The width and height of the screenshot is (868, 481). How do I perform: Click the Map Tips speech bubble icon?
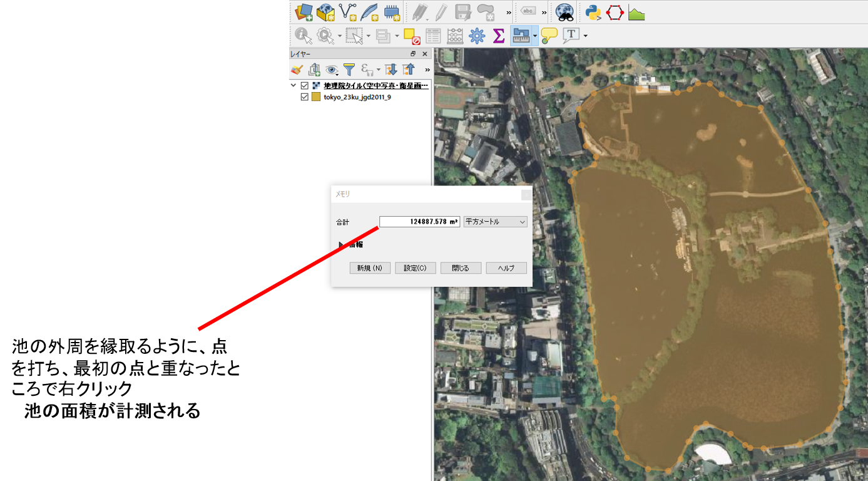click(549, 36)
